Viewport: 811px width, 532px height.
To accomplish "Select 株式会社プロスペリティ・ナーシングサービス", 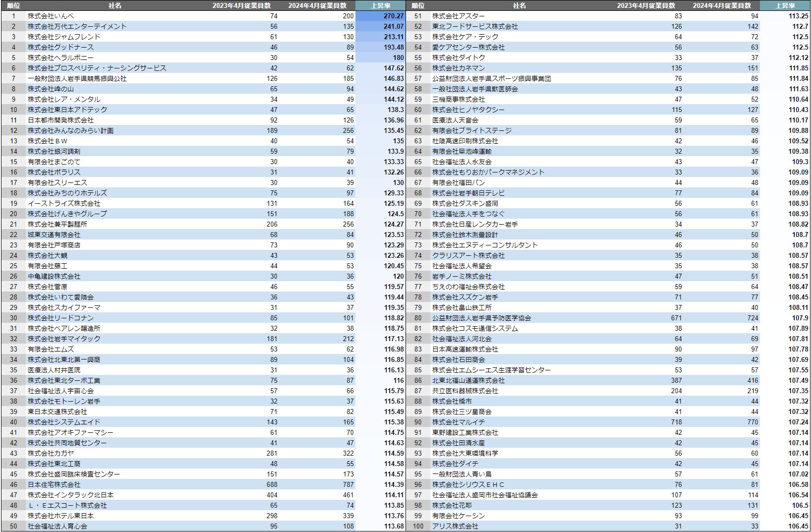I will pos(97,68).
